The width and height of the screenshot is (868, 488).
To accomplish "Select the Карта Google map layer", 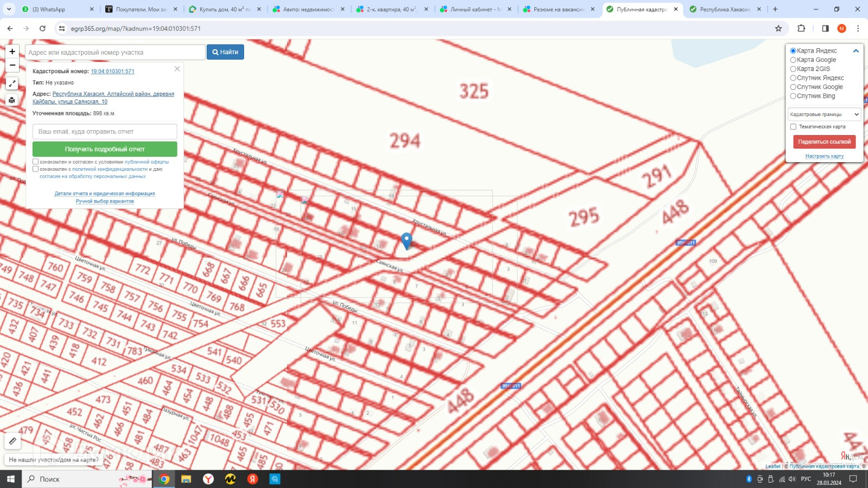I will click(x=793, y=60).
